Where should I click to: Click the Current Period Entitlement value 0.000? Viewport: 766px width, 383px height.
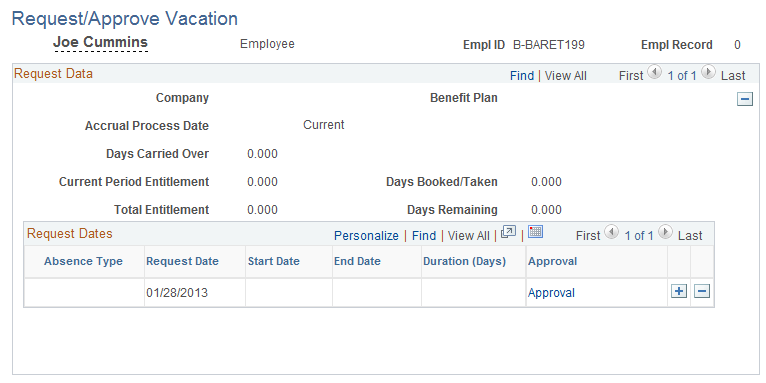click(262, 182)
